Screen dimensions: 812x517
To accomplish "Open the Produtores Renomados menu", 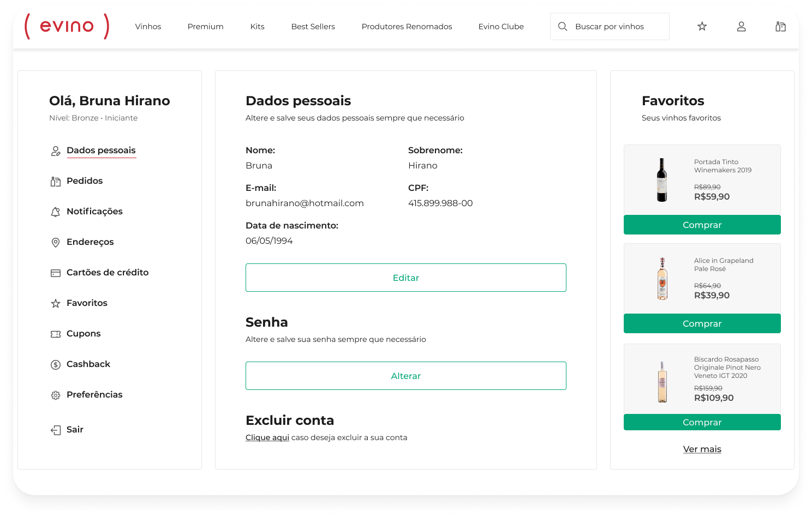I will [x=407, y=26].
